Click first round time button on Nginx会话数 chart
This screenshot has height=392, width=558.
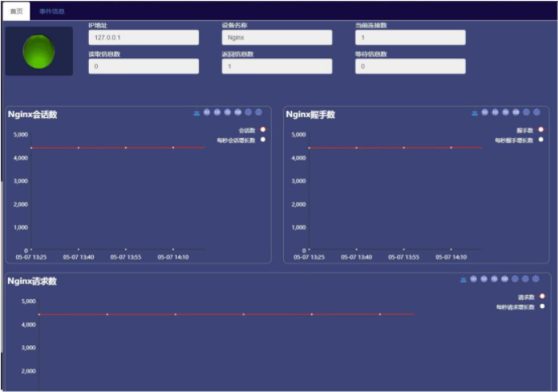click(207, 112)
